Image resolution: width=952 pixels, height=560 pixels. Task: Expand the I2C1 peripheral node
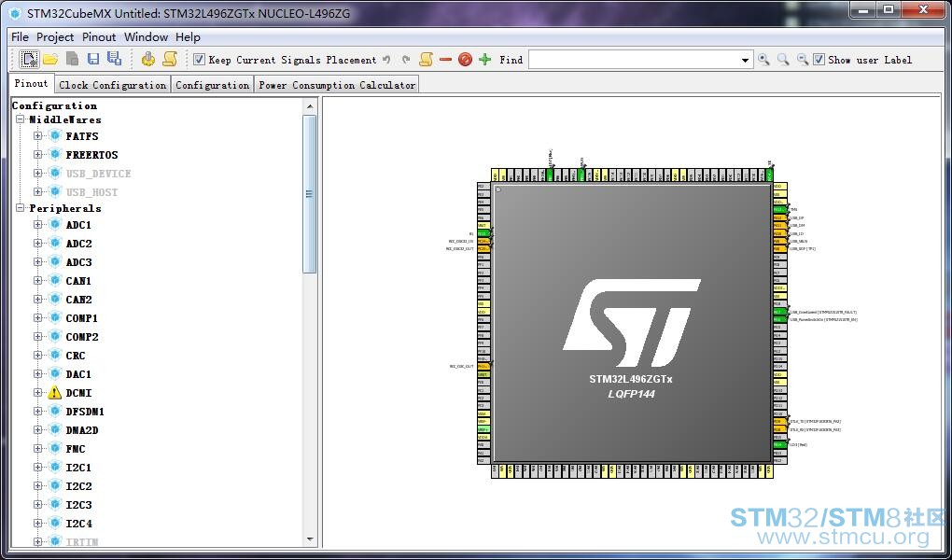[x=37, y=467]
